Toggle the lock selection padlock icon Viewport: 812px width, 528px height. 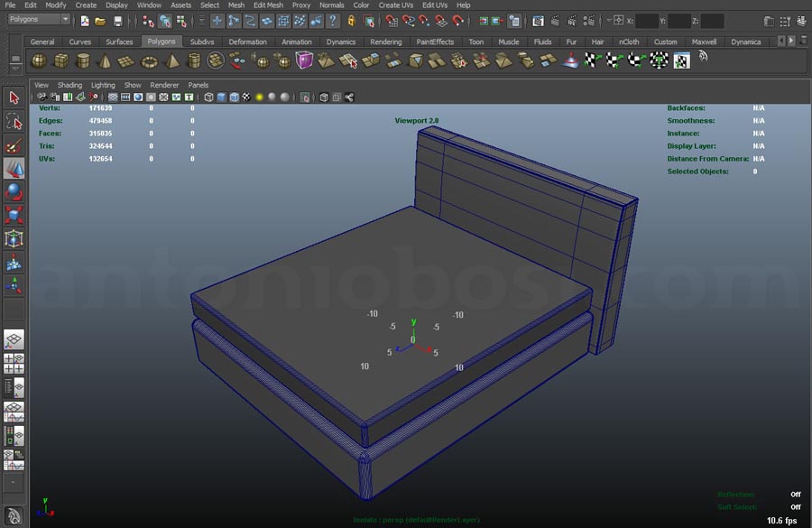tap(351, 22)
